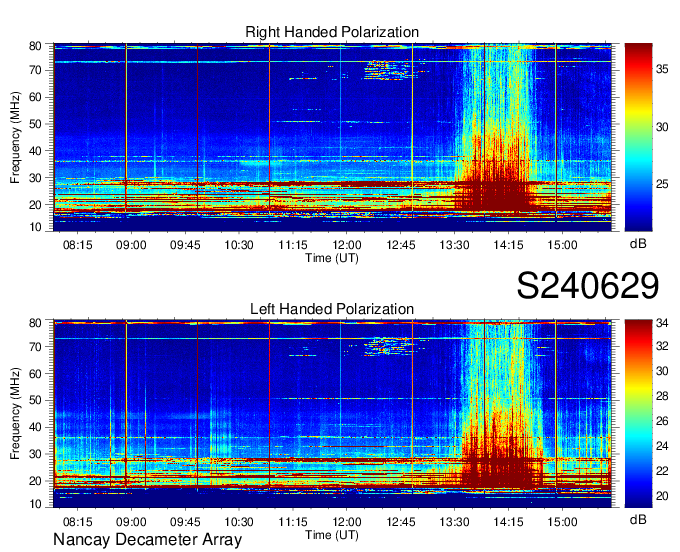Screen dimensions: 680x552
Task: Click 08:15 on Left Handed time axis
Action: tap(78, 522)
